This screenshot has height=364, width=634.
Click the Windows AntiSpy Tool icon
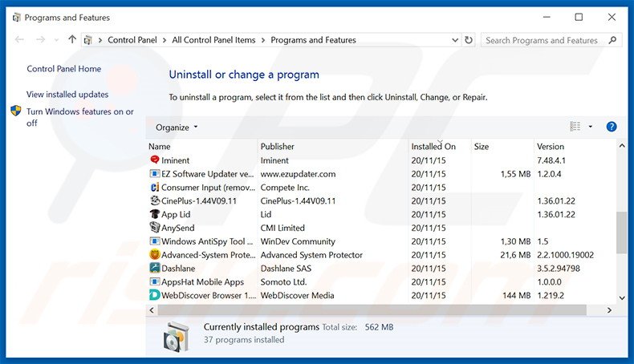[x=154, y=241]
